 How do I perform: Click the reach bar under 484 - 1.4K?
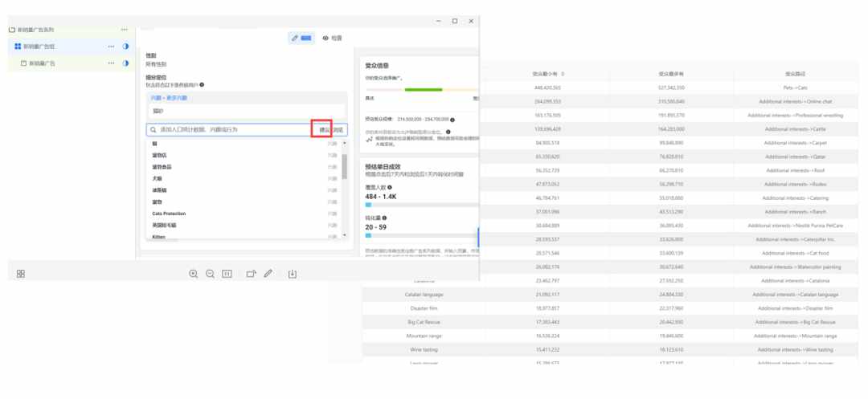point(422,205)
